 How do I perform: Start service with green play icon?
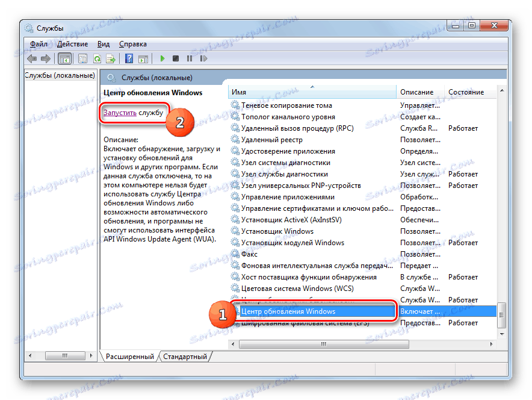(x=162, y=59)
